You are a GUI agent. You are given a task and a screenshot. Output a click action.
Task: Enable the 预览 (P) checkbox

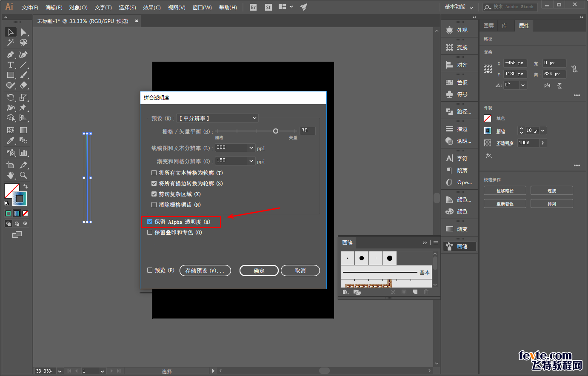click(x=150, y=270)
